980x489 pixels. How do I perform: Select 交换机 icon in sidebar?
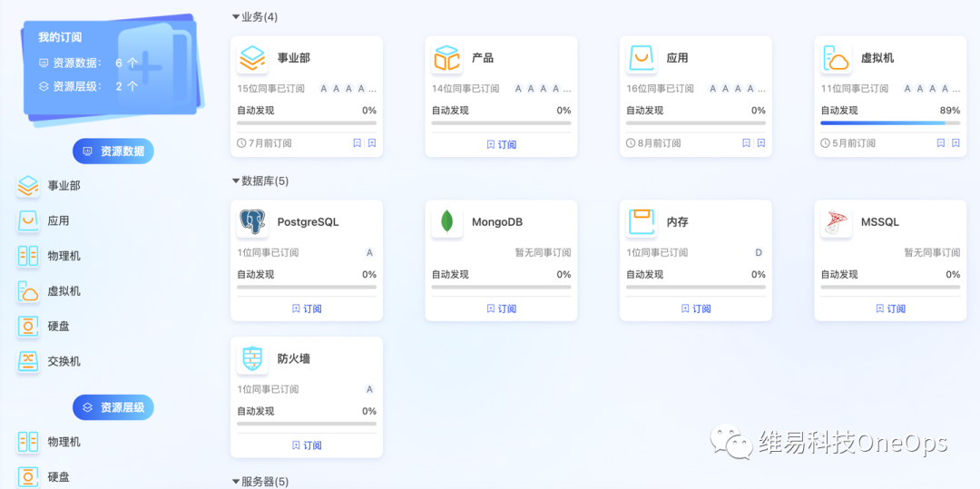click(28, 362)
